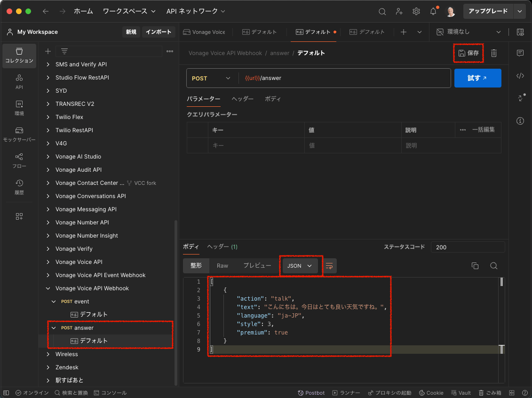Viewport: 532px width, 398px height.
Task: Toggle word wrap beside the JSON dropdown
Action: pos(329,266)
